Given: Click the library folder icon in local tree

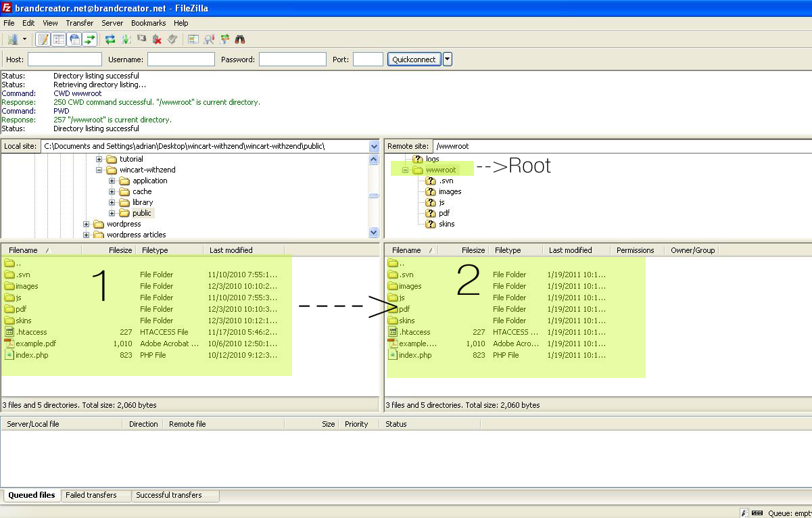Looking at the screenshot, I should (124, 202).
